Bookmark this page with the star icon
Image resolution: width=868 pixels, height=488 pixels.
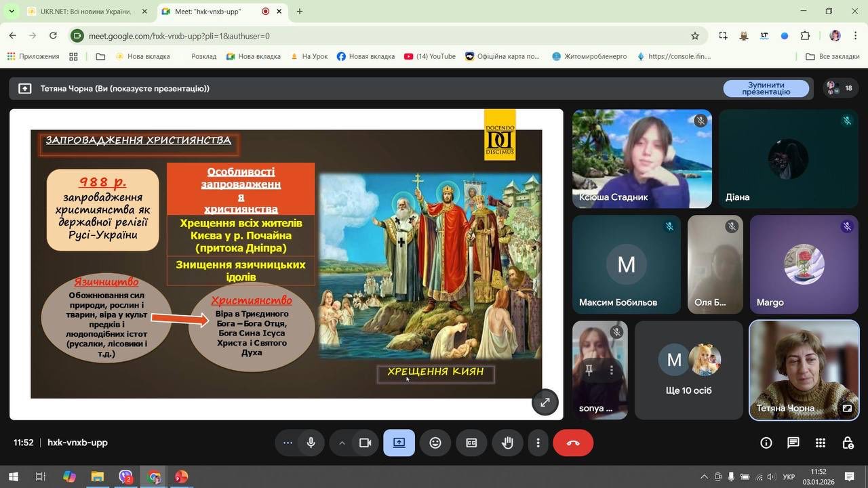[695, 36]
